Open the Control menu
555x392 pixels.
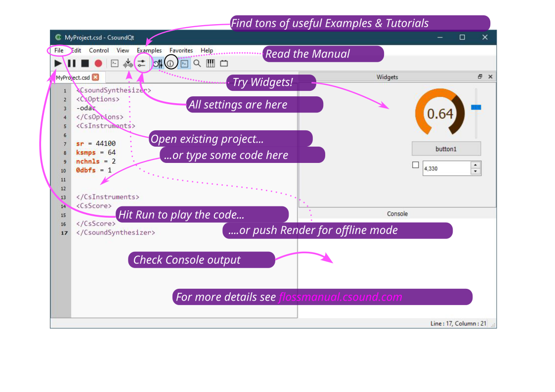99,50
